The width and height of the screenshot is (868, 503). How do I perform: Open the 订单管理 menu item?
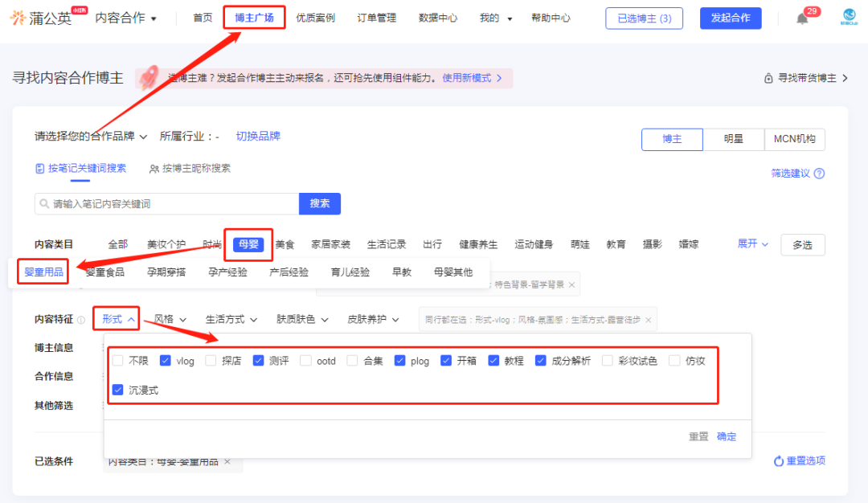click(376, 18)
